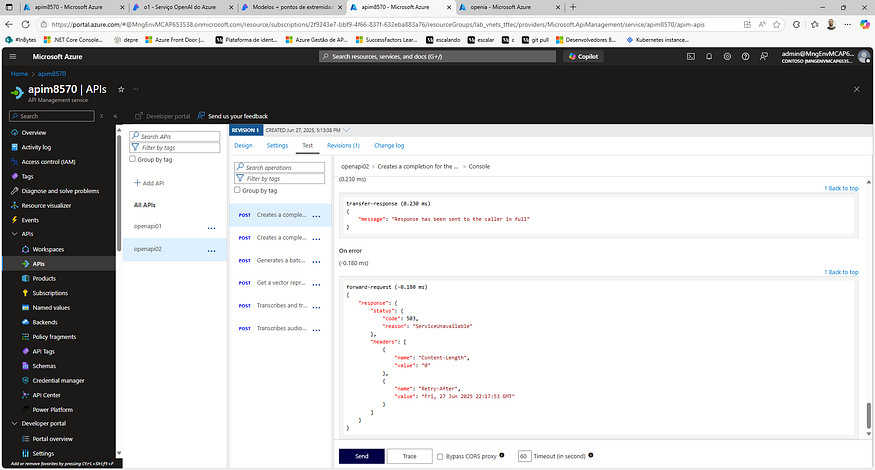Open ellipsis for Transcribes and translates operation
This screenshot has width=875, height=470.
coord(316,308)
